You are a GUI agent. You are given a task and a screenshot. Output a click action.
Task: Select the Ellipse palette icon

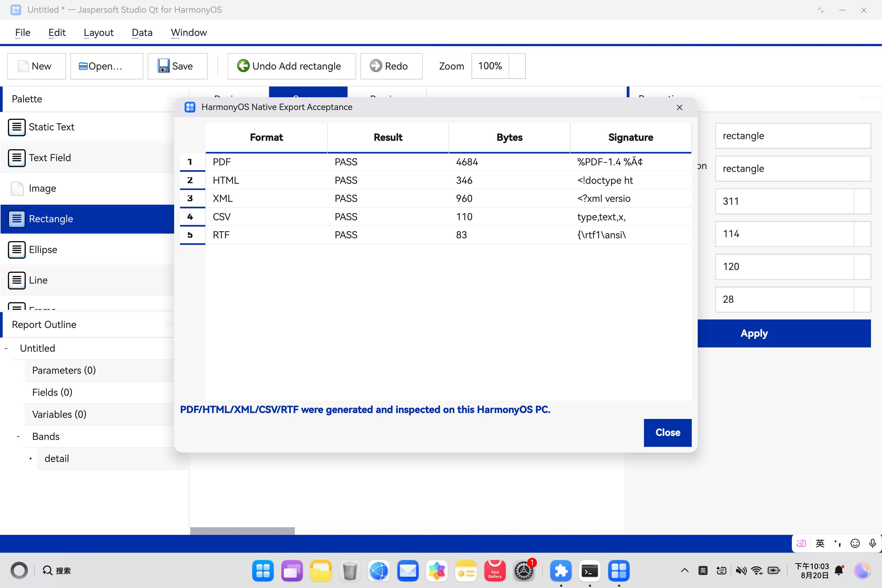tap(17, 250)
